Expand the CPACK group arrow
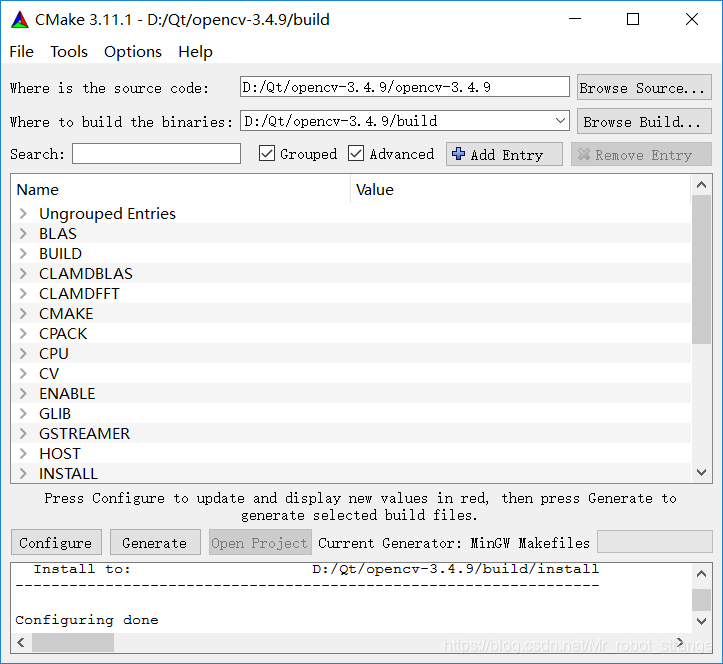The width and height of the screenshot is (723, 664). 23,333
